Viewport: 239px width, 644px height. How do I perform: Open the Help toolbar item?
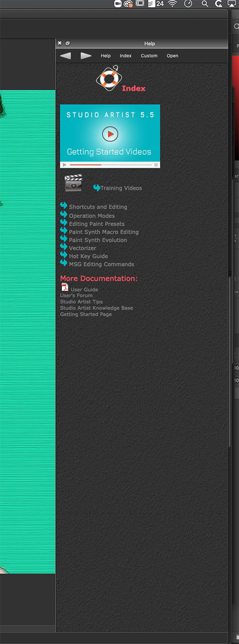pos(106,56)
